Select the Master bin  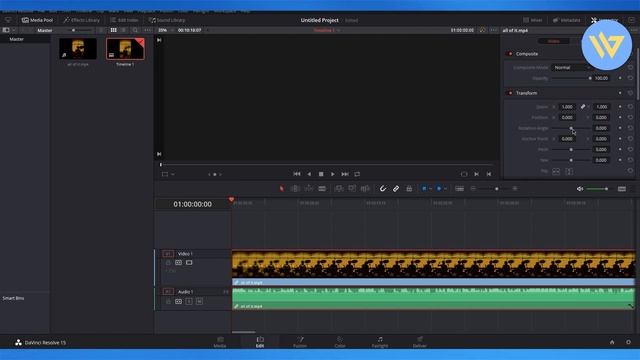point(17,39)
